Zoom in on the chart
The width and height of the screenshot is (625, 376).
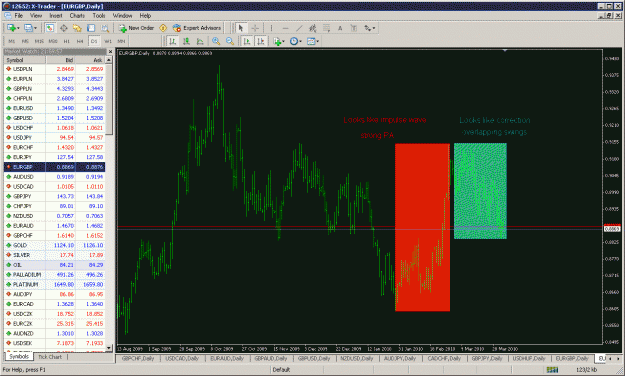pos(216,41)
